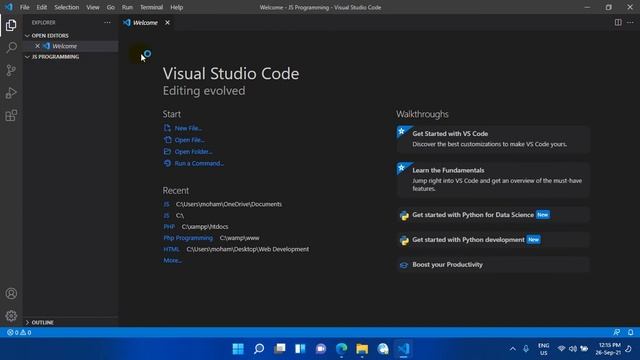The image size is (640, 360).
Task: Open recent PHP folder in xampp htdocs
Action: (x=169, y=227)
